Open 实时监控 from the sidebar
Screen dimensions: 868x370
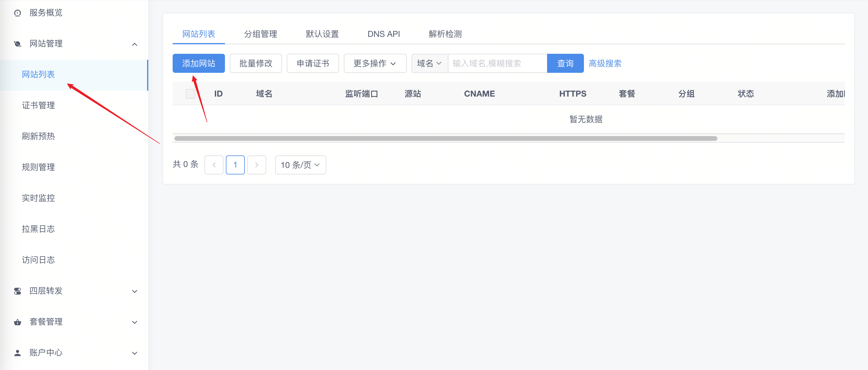point(38,198)
